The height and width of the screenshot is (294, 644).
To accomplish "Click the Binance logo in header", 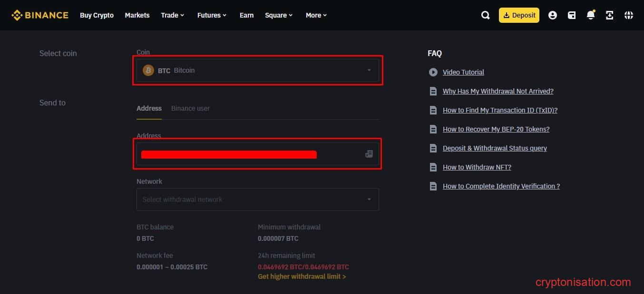I will pos(40,15).
